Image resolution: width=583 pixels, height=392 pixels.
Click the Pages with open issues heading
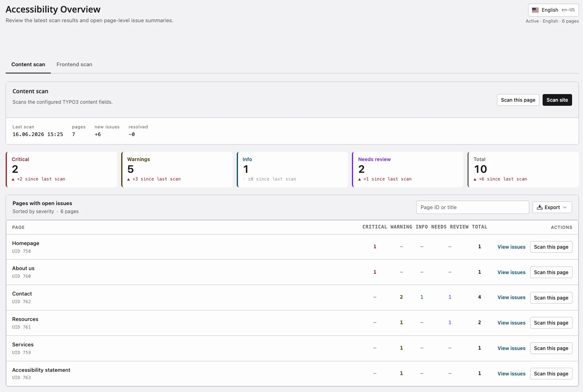(42, 203)
